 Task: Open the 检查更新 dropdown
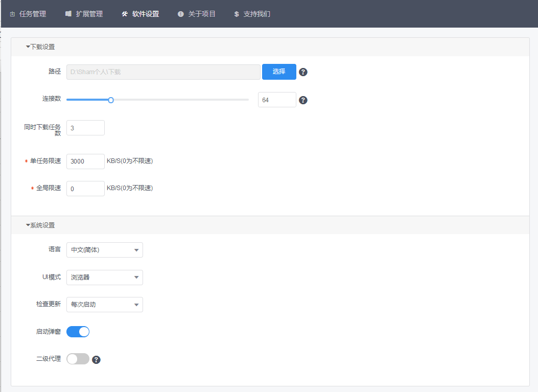(x=105, y=305)
